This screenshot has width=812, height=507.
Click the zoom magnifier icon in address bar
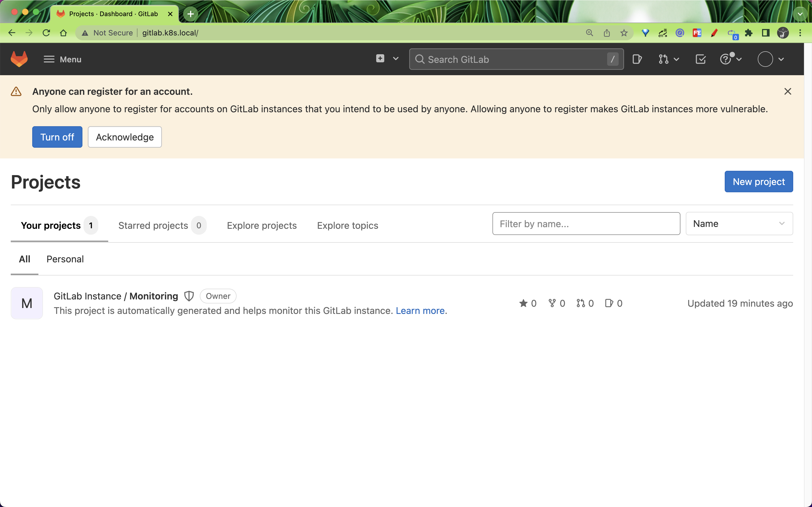click(589, 33)
